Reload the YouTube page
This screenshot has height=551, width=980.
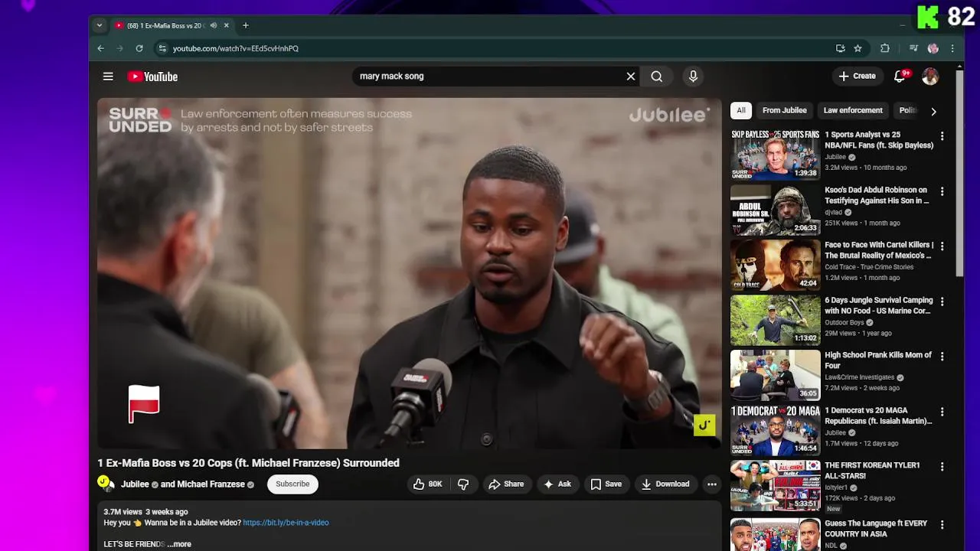coord(139,48)
